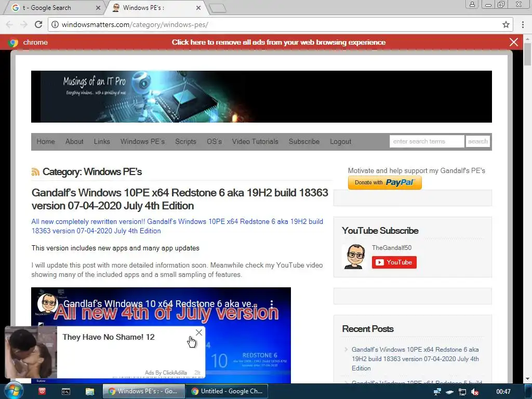The image size is (532, 399).
Task: Click the site search button
Action: click(x=478, y=141)
